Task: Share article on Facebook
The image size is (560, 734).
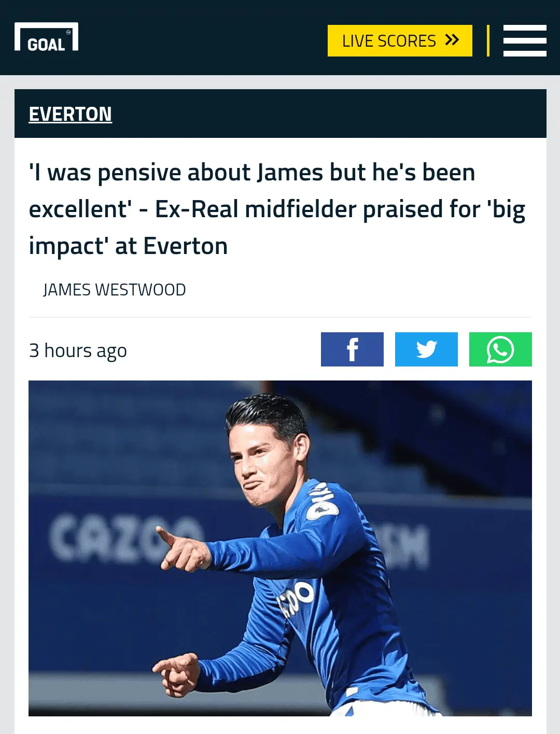Action: coord(352,349)
